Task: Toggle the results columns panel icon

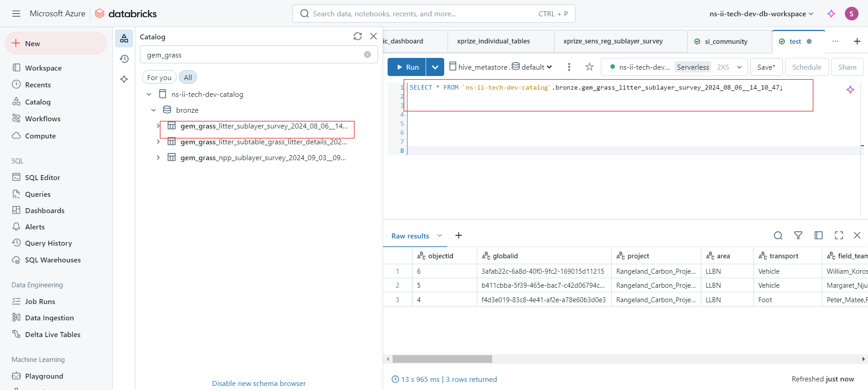Action: pyautogui.click(x=819, y=235)
